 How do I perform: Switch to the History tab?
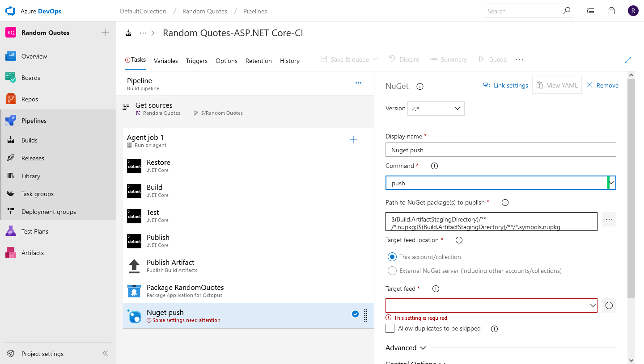[x=290, y=61]
